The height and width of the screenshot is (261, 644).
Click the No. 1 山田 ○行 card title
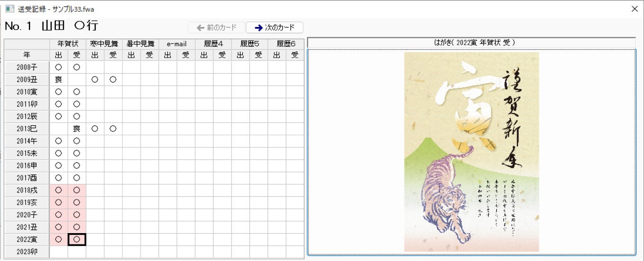coord(51,26)
